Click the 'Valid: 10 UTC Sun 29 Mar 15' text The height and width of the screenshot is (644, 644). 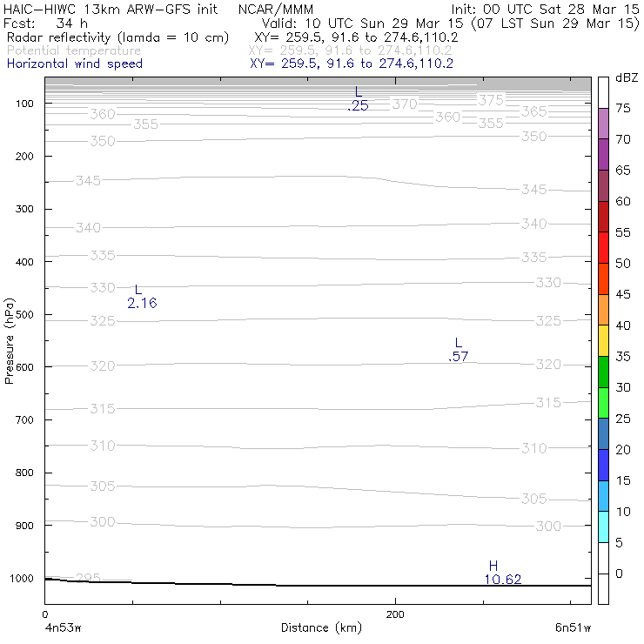coord(362,23)
